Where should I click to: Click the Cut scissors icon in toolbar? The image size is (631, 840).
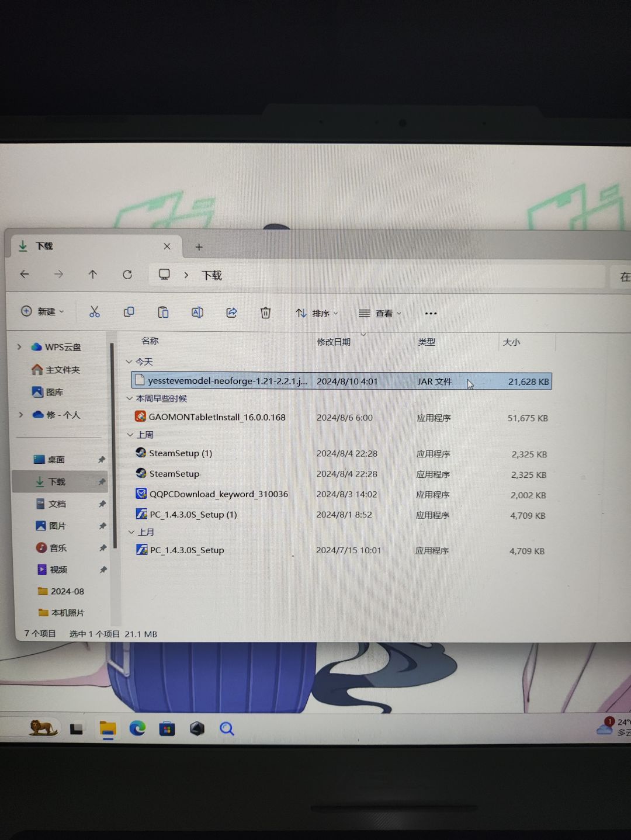[94, 312]
